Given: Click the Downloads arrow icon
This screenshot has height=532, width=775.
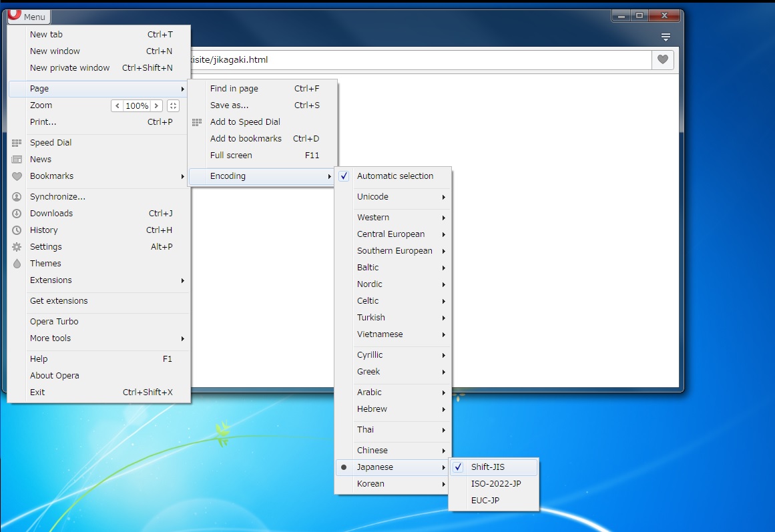Looking at the screenshot, I should coord(17,214).
